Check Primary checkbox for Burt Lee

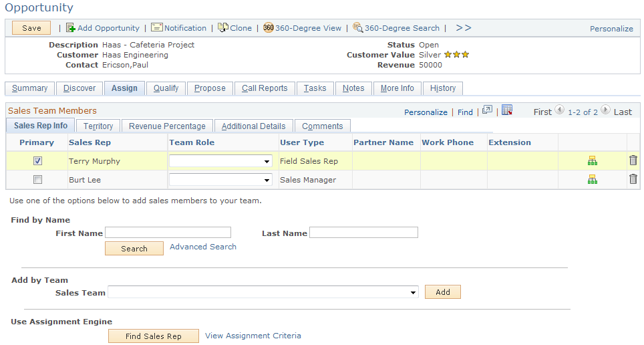click(38, 179)
